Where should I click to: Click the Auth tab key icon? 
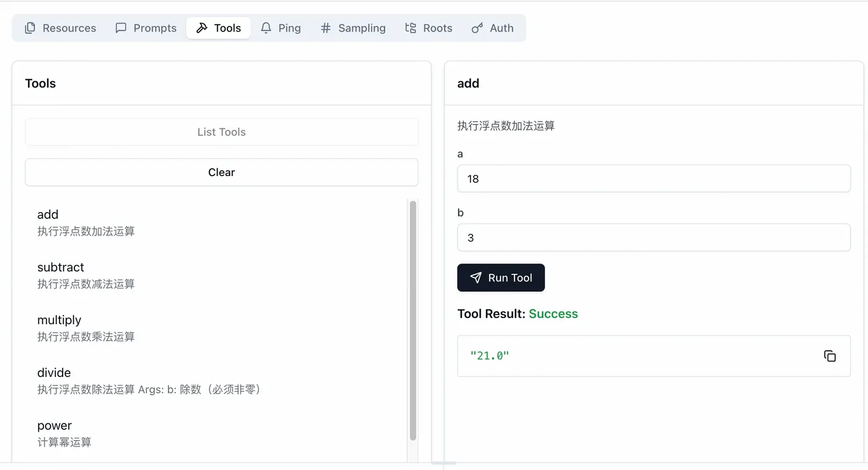477,28
